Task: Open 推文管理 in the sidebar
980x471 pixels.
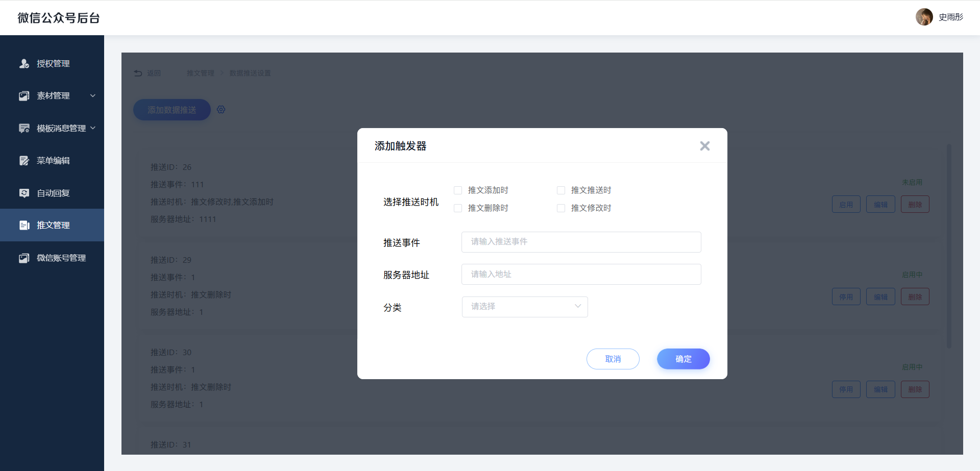Action: click(53, 225)
